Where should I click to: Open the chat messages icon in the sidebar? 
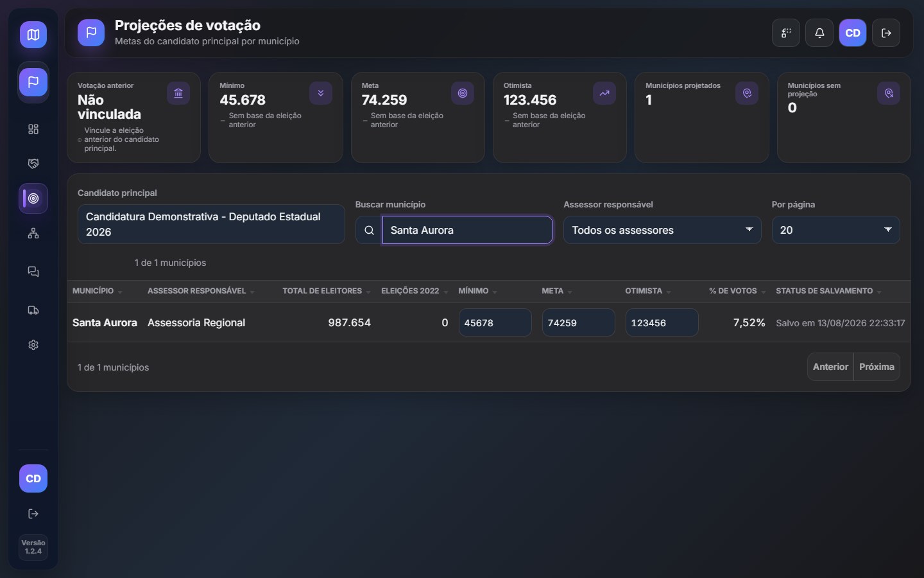(x=33, y=272)
